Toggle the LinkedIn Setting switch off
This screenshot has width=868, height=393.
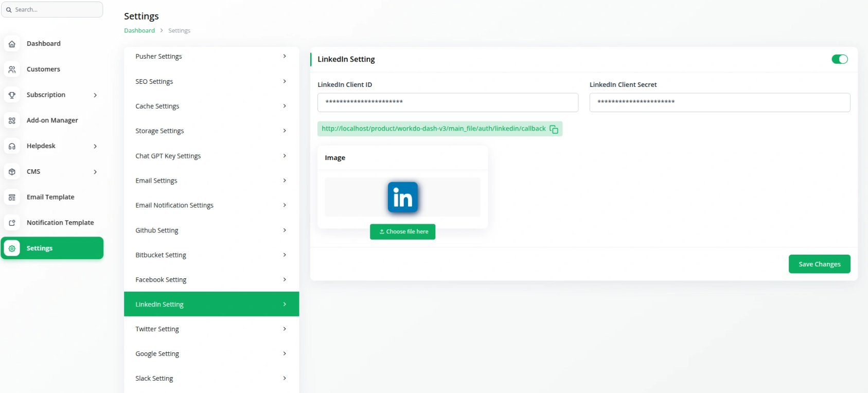(x=839, y=59)
